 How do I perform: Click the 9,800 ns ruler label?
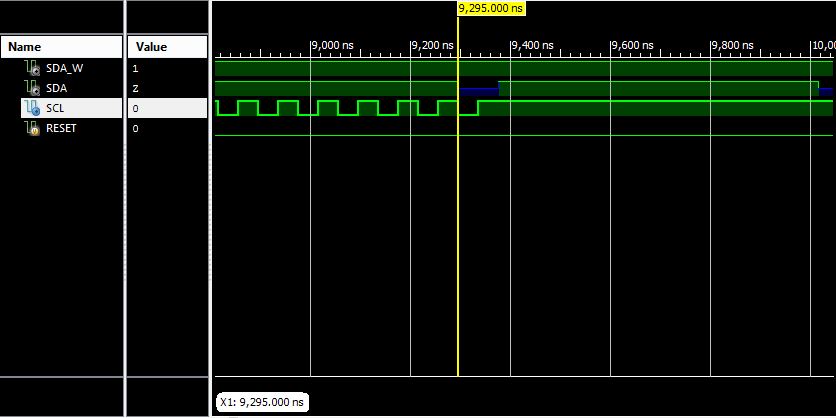point(733,45)
